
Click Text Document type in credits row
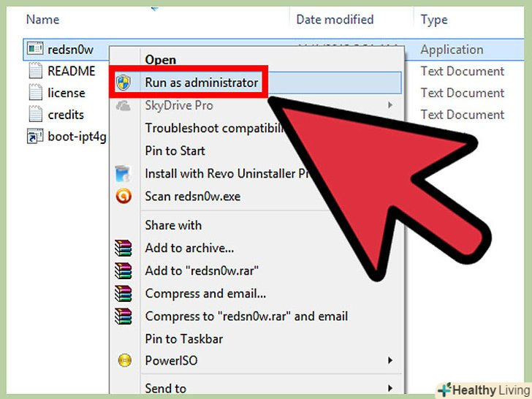463,115
